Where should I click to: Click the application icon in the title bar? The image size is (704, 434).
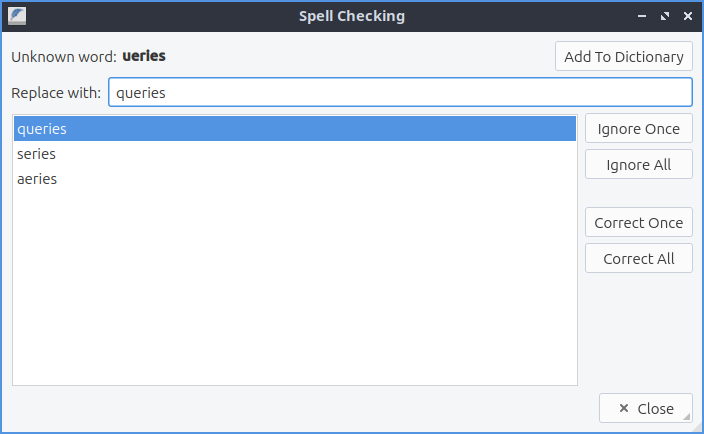pyautogui.click(x=17, y=16)
